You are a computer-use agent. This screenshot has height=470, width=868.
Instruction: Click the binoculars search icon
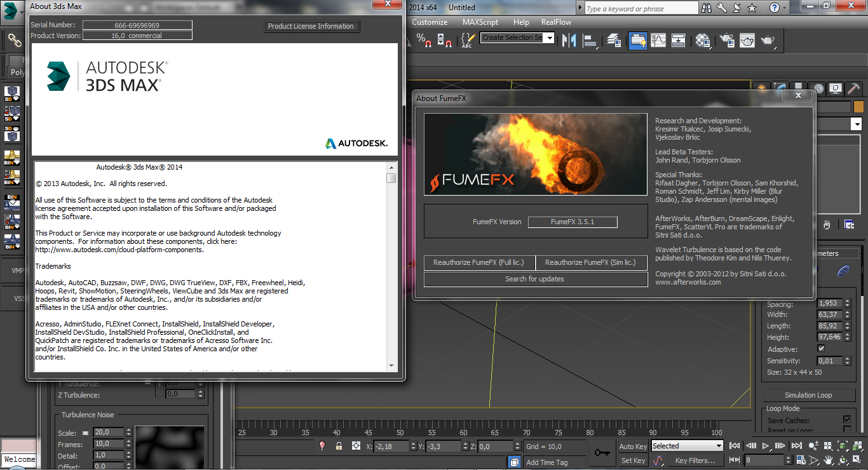(x=707, y=8)
